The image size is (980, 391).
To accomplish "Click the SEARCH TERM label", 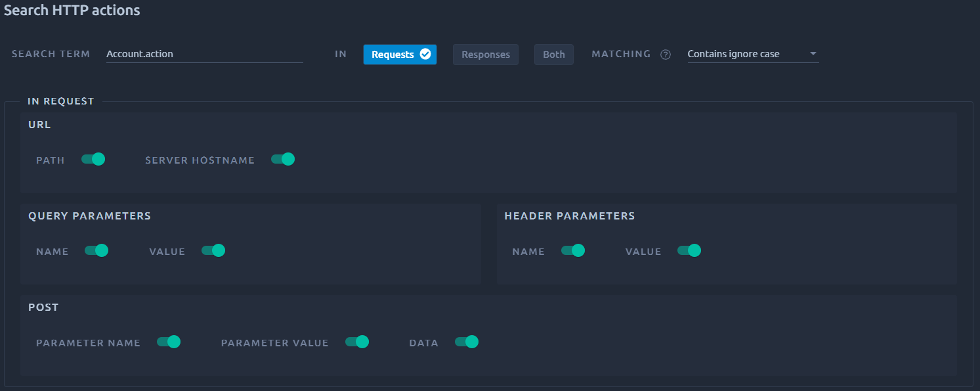I will point(51,54).
